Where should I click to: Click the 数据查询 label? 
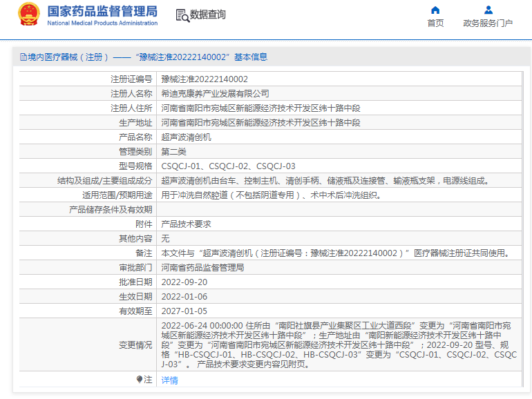tap(208, 14)
